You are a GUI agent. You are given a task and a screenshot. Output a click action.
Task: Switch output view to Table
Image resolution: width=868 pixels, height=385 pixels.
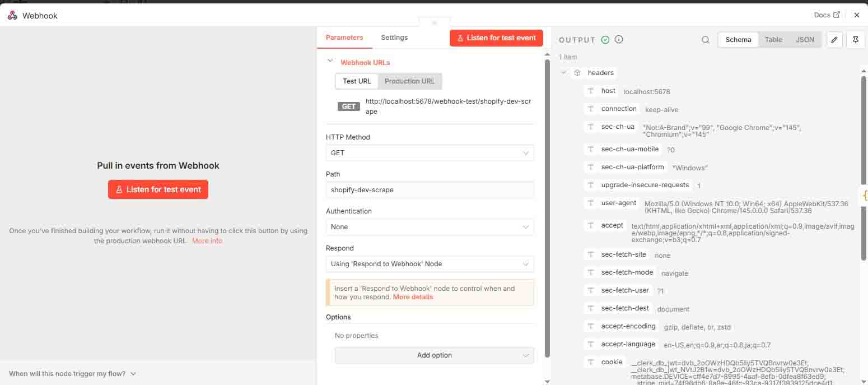click(x=773, y=39)
